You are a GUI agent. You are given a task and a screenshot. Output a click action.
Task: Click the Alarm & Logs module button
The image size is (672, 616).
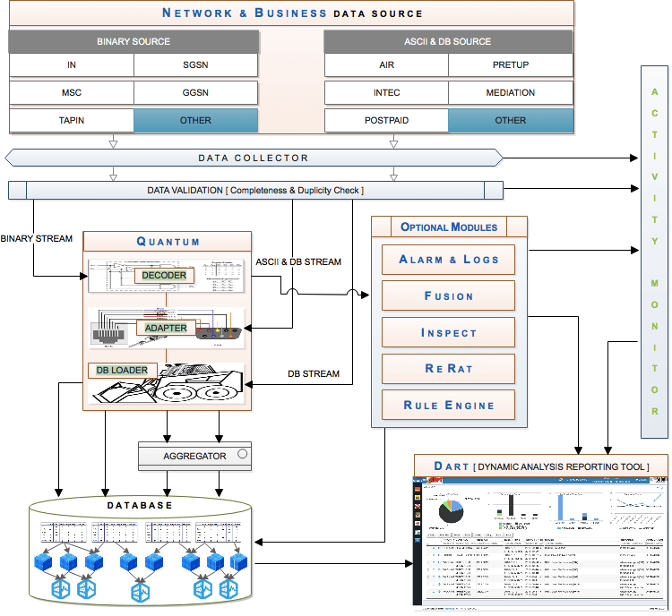[448, 260]
